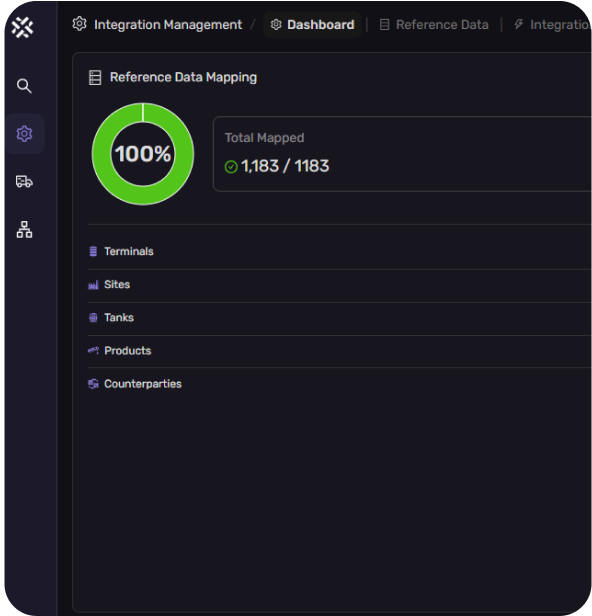This screenshot has width=592, height=616.
Task: Click the Counterparties row icon
Action: [93, 384]
